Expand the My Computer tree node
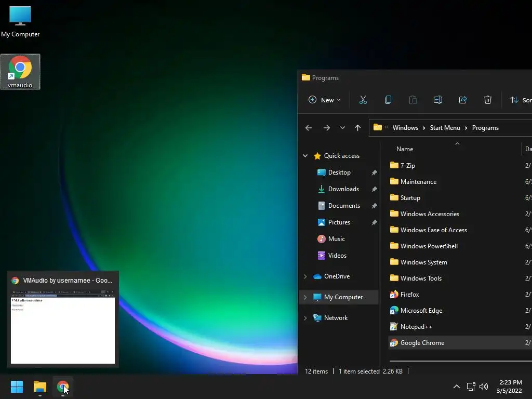 (305, 297)
